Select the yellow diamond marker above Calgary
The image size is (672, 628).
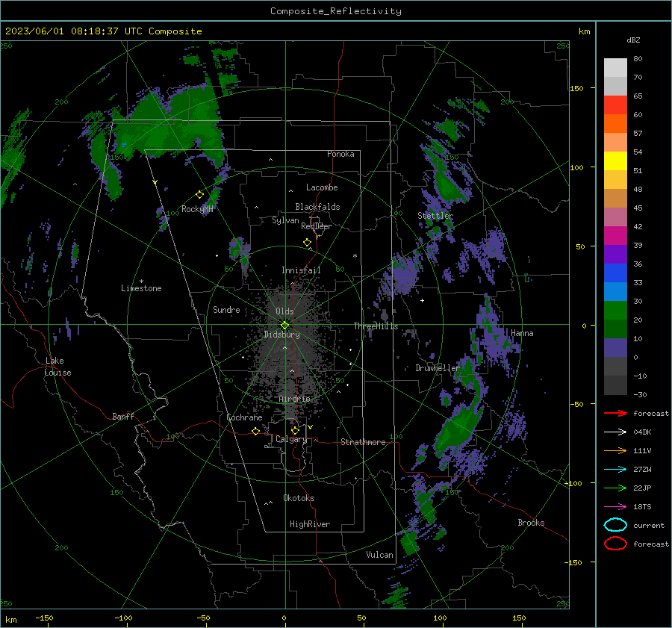pos(295,430)
